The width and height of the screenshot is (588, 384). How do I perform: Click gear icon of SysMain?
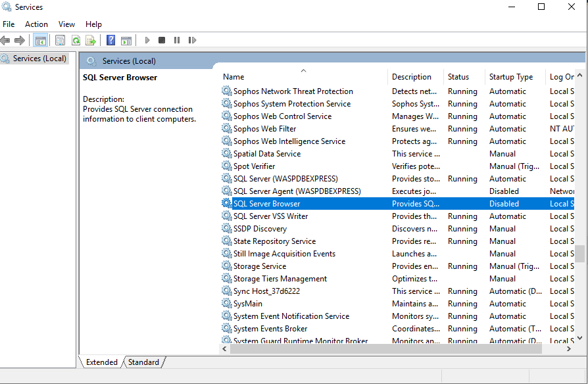[226, 303]
